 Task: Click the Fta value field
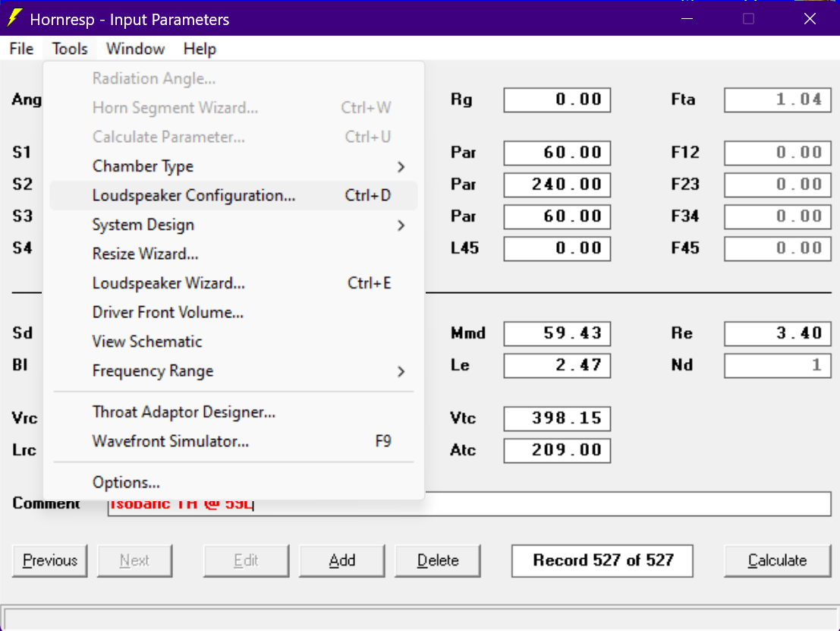tap(777, 99)
